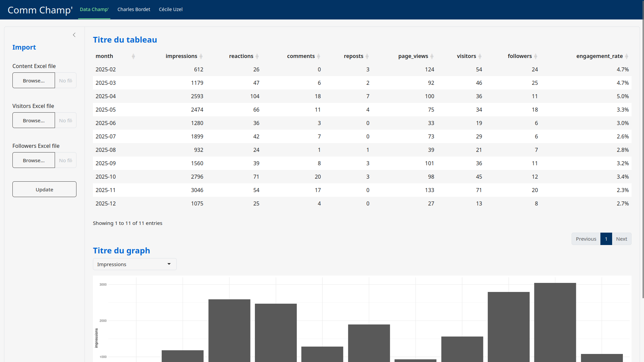Click the 'Titre du graph' heading
This screenshot has height=362, width=644.
[121, 250]
